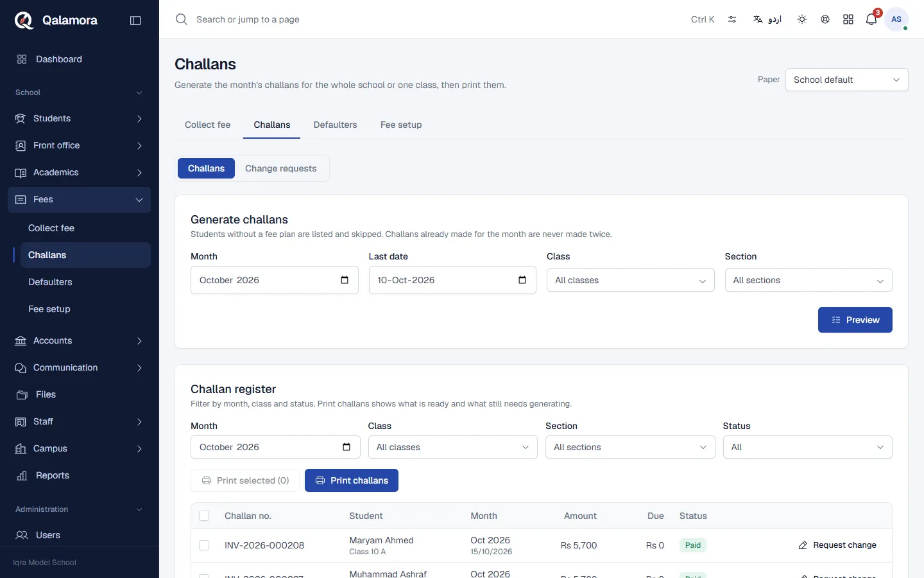Click the Preview button
Viewport: 924px width, 578px height.
(x=855, y=320)
